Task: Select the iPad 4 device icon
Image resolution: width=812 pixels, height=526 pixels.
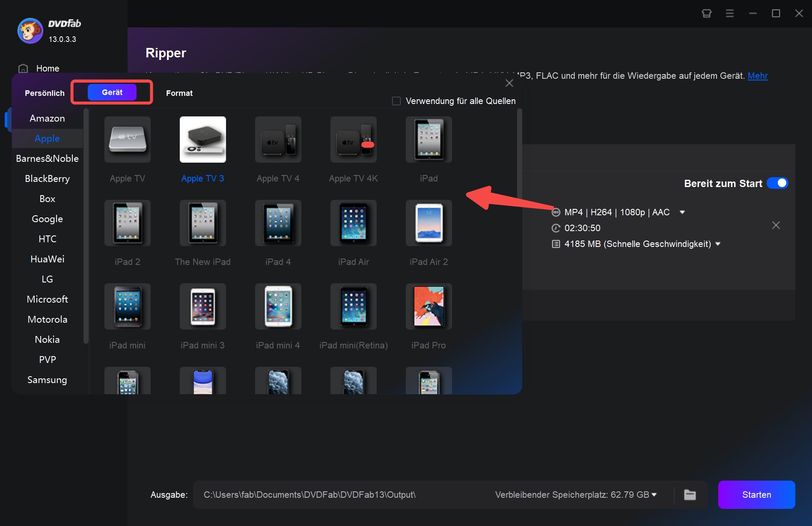Action: click(x=278, y=223)
